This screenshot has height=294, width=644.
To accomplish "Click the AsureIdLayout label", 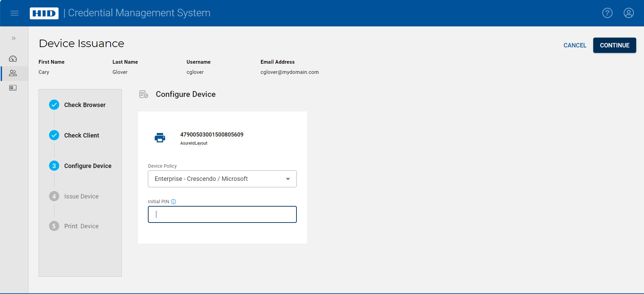I will (x=194, y=143).
